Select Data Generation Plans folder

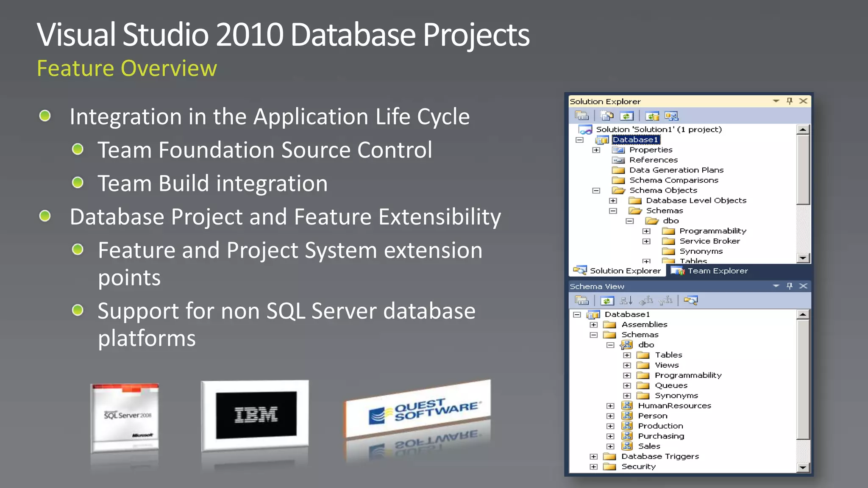676,170
